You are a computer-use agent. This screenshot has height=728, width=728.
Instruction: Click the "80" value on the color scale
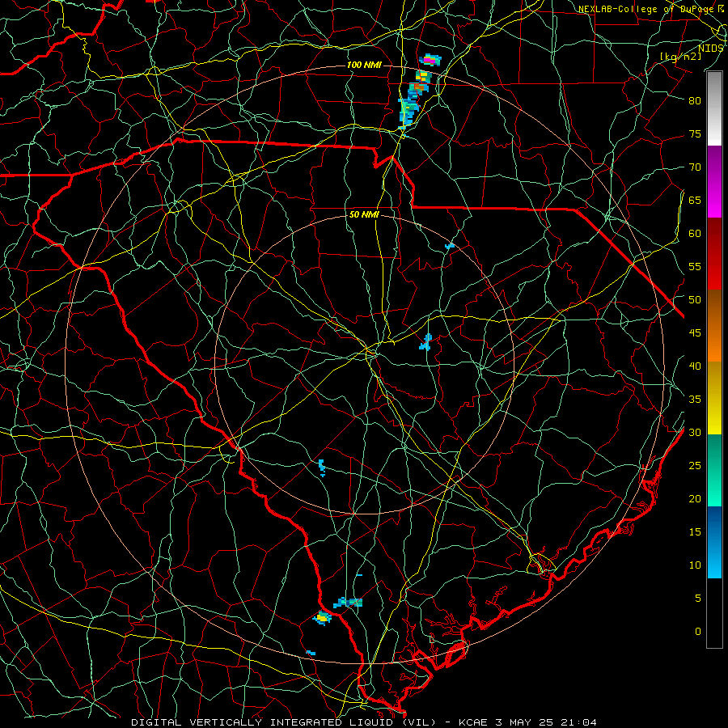click(695, 101)
